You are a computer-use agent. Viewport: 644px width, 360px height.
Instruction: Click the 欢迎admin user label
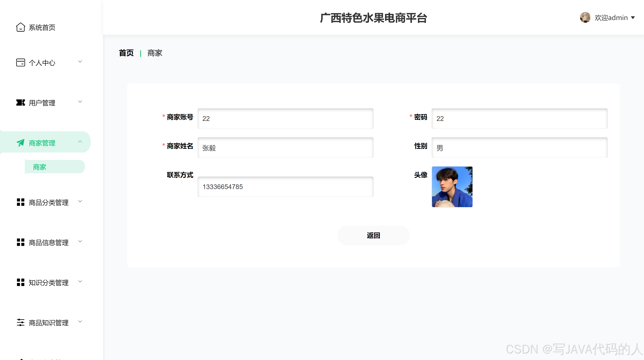[x=611, y=18]
